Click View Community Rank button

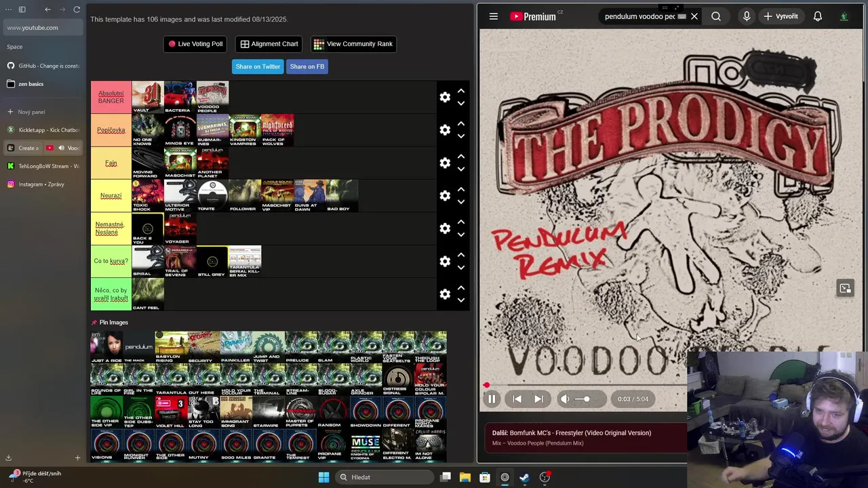(353, 44)
